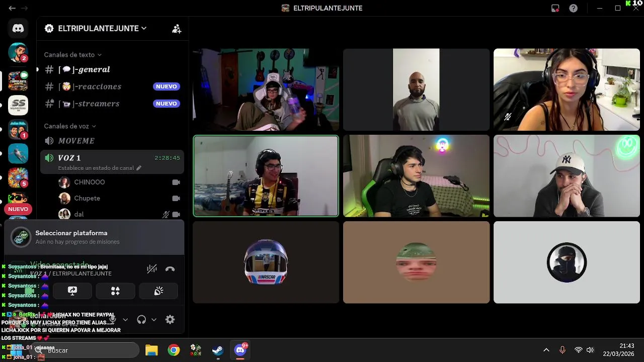Open File Explorer from taskbar
Image resolution: width=644 pixels, height=362 pixels.
151,350
